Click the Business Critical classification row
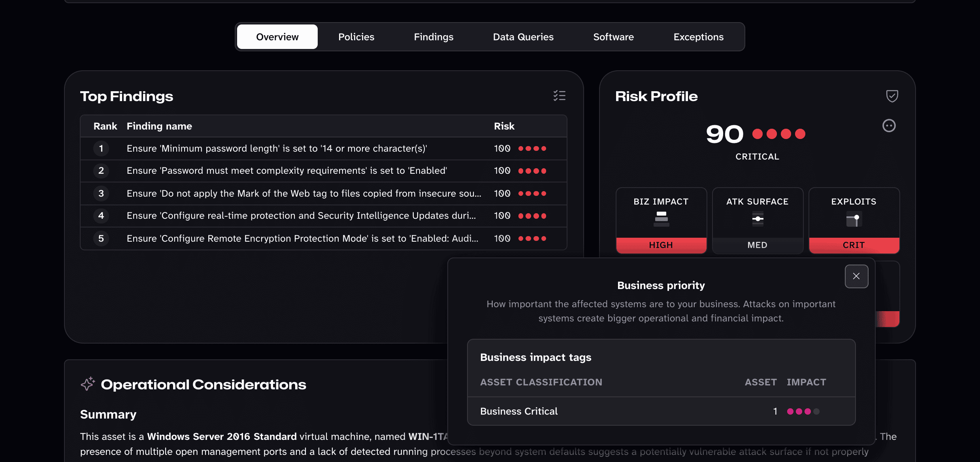The width and height of the screenshot is (980, 462). pos(661,411)
